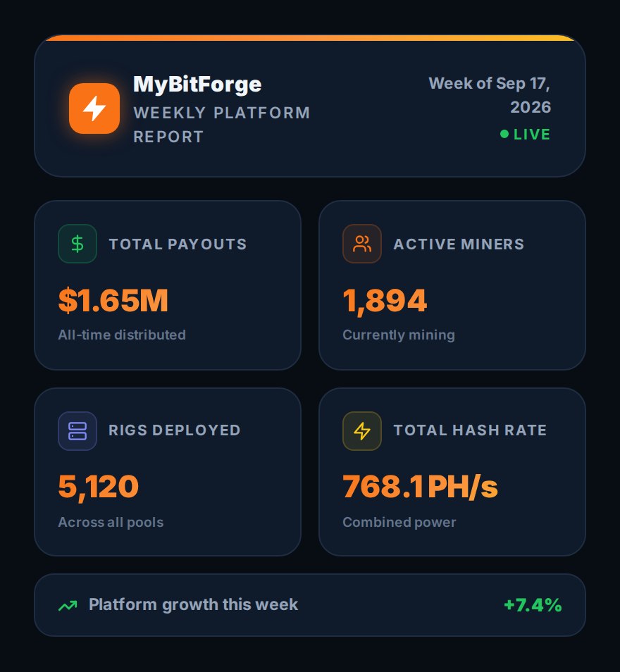620x672 pixels.
Task: Click the green LIVE label
Action: point(532,134)
